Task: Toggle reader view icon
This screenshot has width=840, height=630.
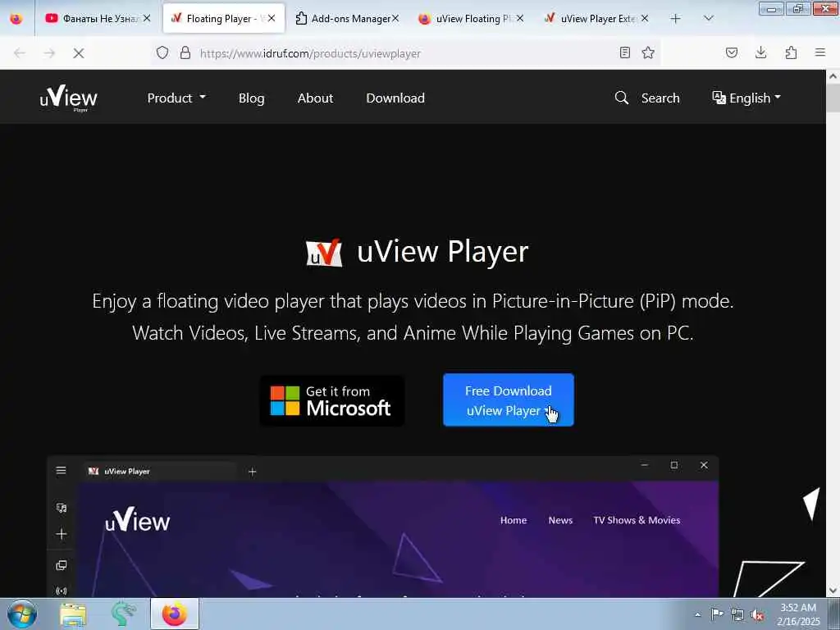Action: [x=624, y=52]
